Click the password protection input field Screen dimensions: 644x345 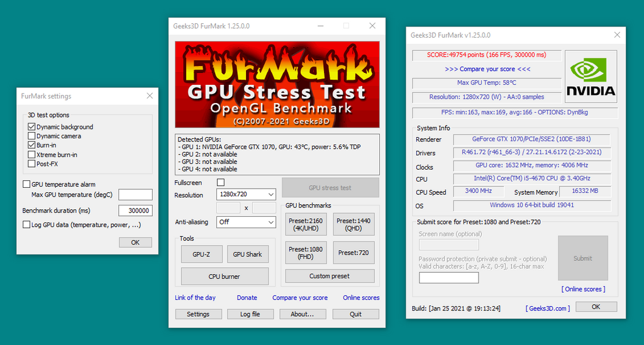[449, 278]
